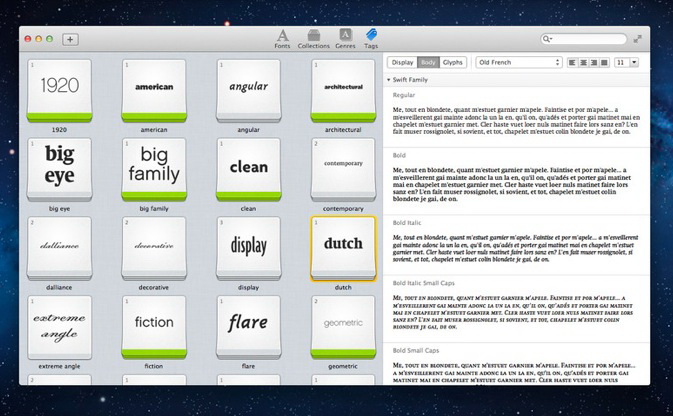The image size is (673, 416).
Task: Select the 1920 tag tile
Action: (x=60, y=91)
